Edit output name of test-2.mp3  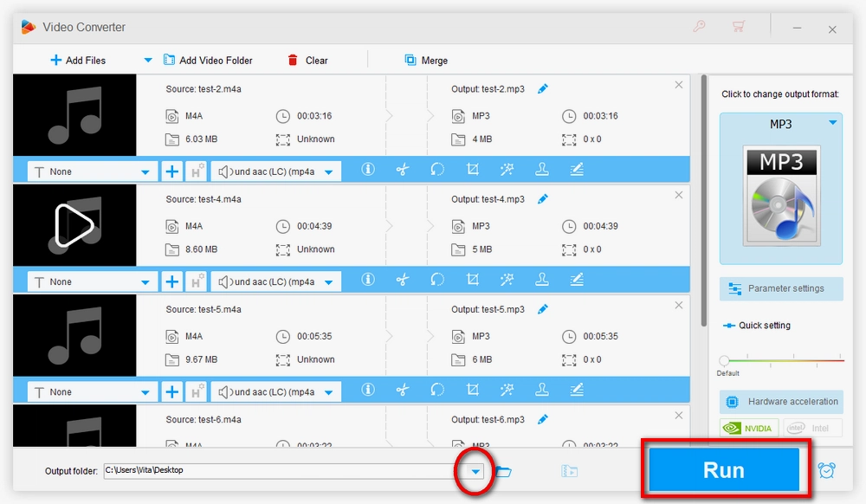pos(543,88)
